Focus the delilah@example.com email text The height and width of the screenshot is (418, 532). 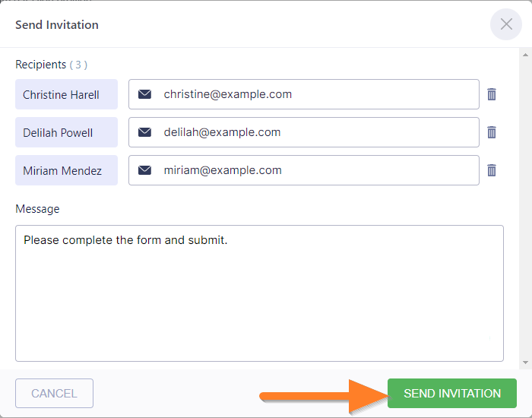click(222, 132)
